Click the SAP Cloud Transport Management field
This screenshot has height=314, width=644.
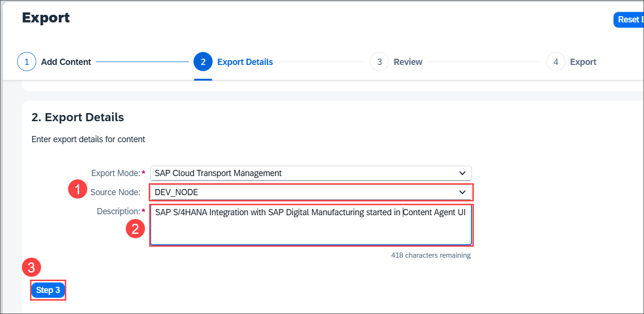[311, 173]
